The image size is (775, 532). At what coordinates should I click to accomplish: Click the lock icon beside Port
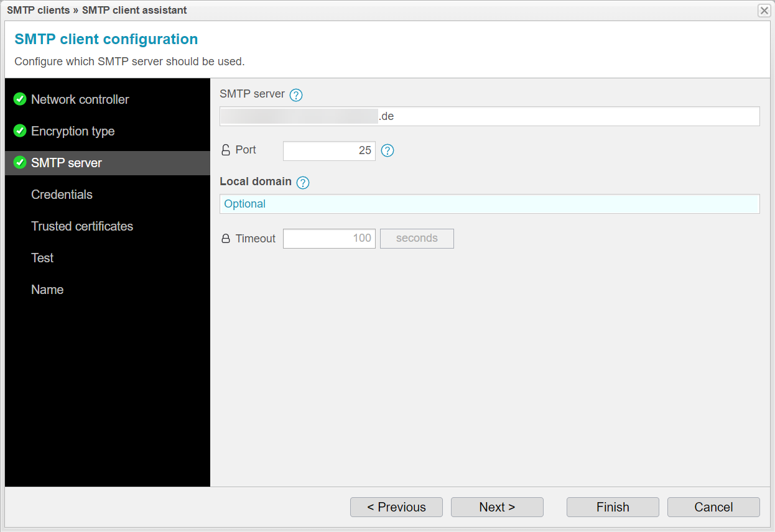pyautogui.click(x=225, y=150)
